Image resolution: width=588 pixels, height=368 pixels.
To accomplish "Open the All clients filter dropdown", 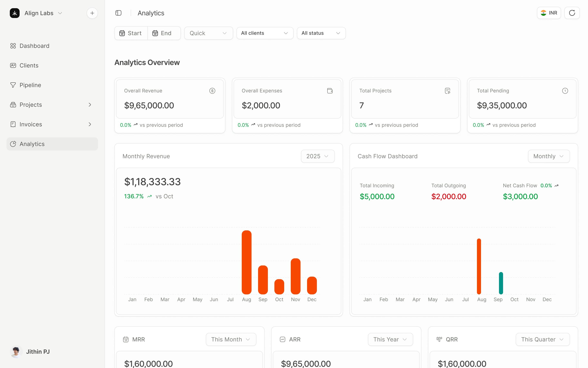I will tap(265, 33).
